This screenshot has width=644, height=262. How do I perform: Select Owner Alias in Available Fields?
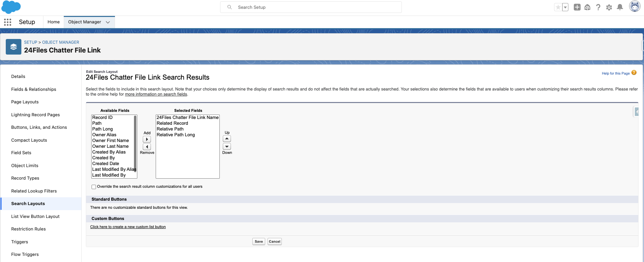[x=104, y=135]
